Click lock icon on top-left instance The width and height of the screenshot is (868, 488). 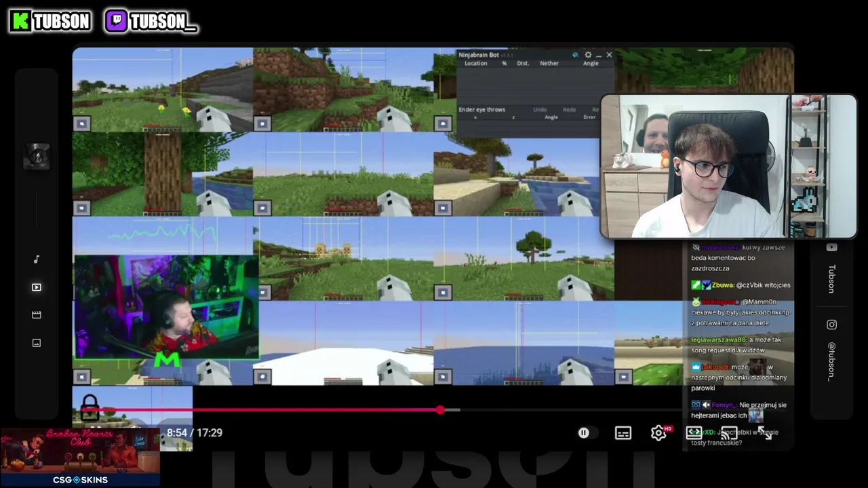[x=81, y=123]
